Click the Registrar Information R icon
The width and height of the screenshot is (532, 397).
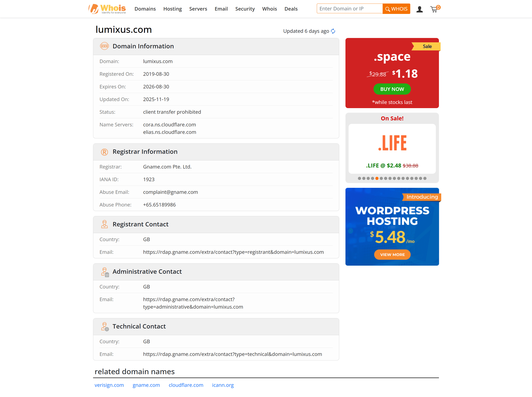[x=104, y=152]
